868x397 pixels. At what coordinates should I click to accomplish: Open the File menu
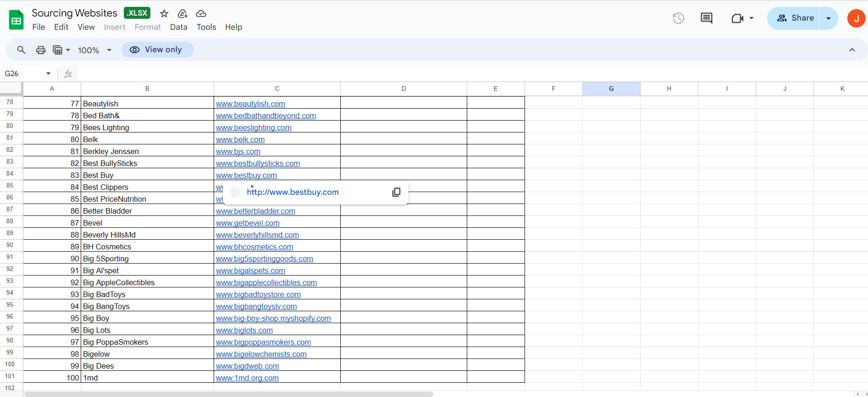point(39,27)
